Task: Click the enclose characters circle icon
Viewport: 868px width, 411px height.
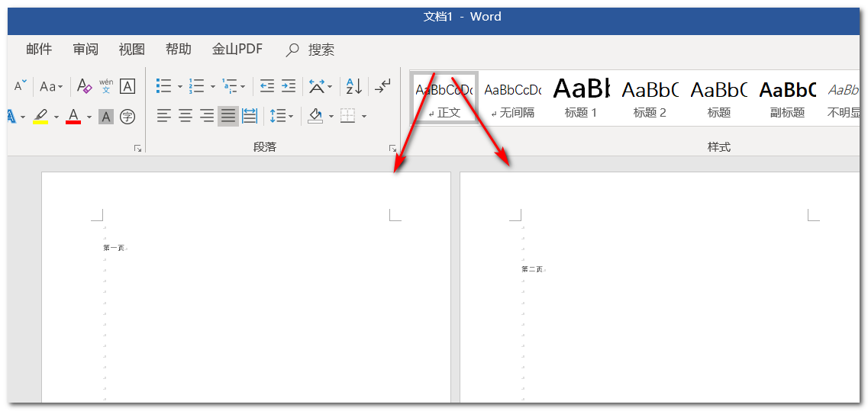Action: (128, 116)
